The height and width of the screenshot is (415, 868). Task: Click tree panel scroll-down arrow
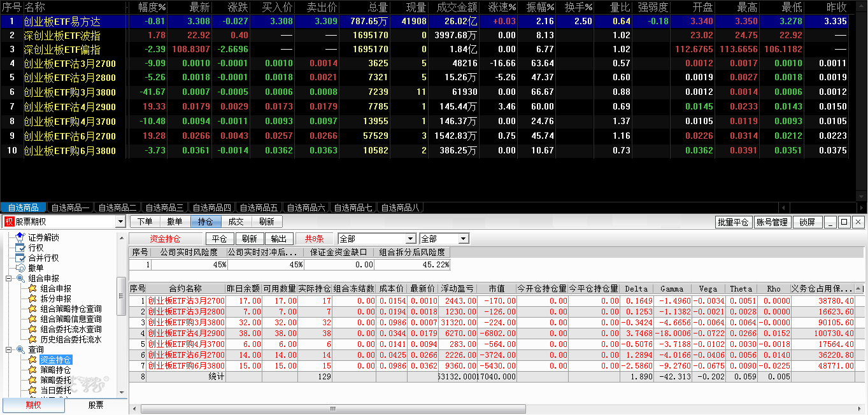tap(122, 391)
